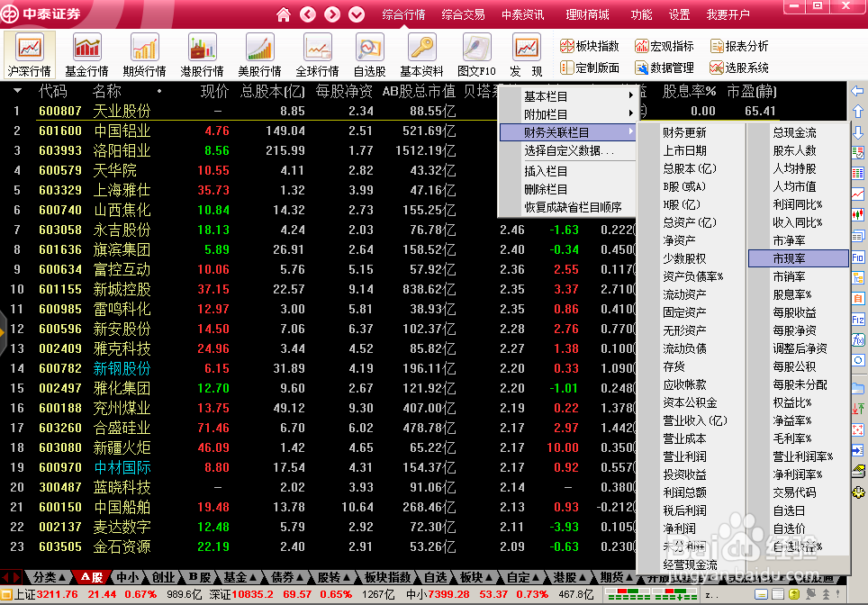This screenshot has width=868, height=605.
Task: Open the 全球行情 toolbar icon
Action: point(317,55)
